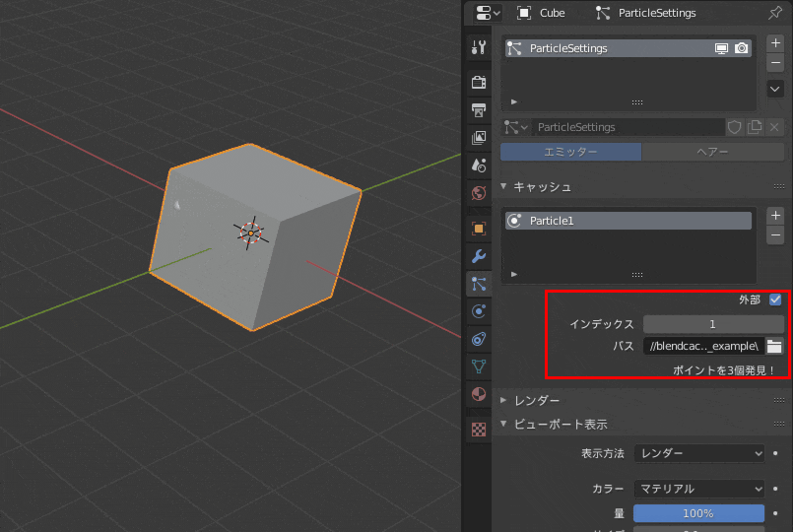Uncheck the 外部 external cache checkbox
Screen dimensions: 793x532
point(775,299)
